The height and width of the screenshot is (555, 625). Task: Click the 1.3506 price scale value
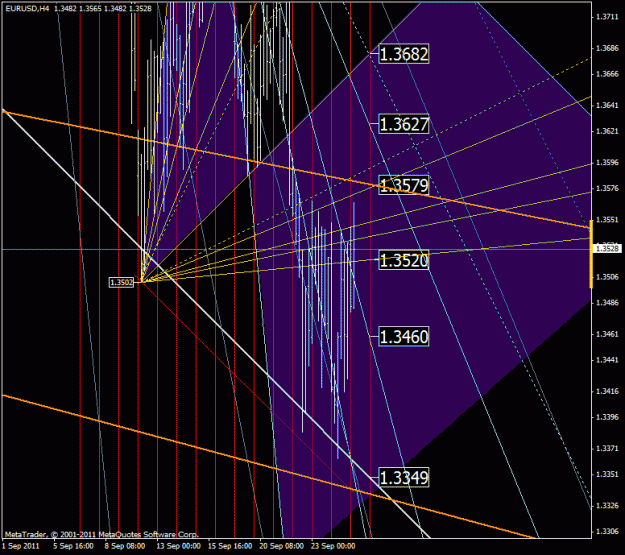(607, 277)
